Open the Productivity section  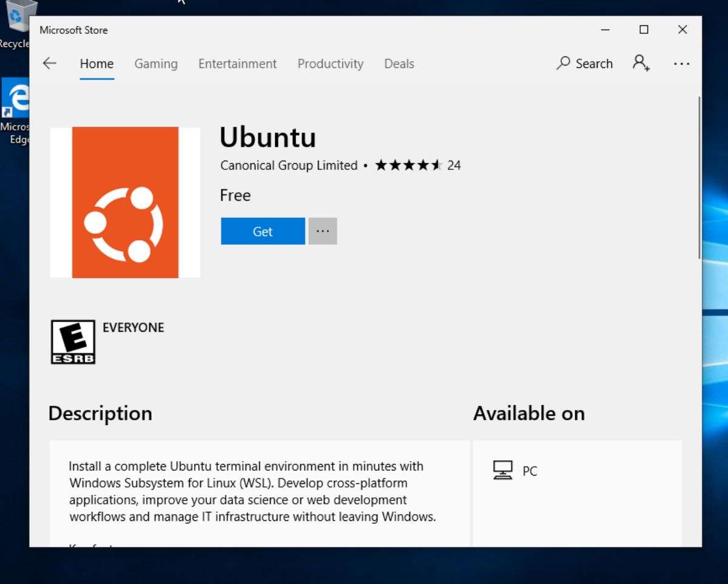(330, 64)
